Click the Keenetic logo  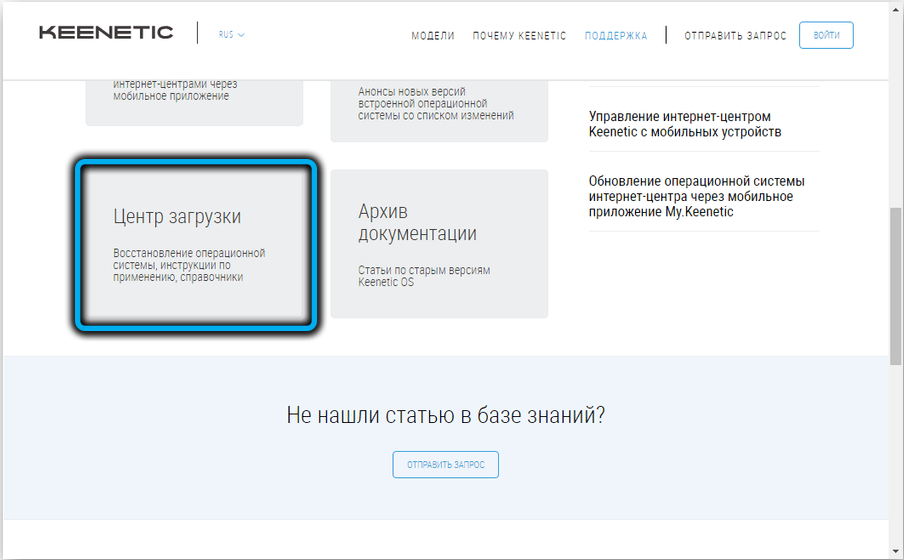click(x=106, y=33)
